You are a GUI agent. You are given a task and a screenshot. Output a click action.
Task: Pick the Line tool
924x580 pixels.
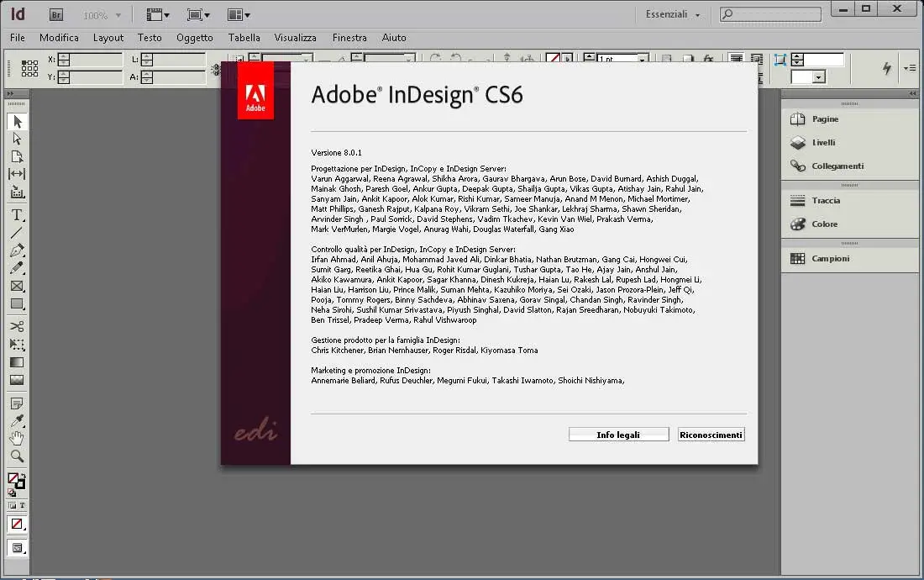(17, 233)
